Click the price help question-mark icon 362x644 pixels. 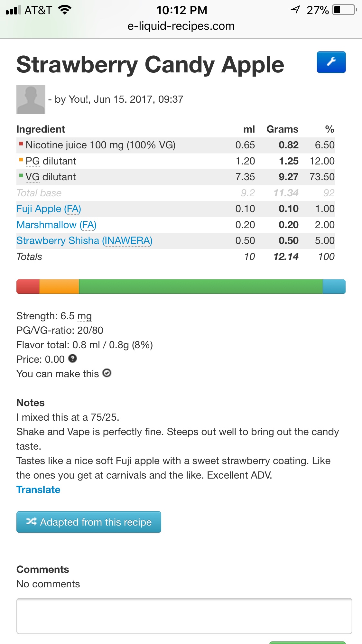click(73, 359)
